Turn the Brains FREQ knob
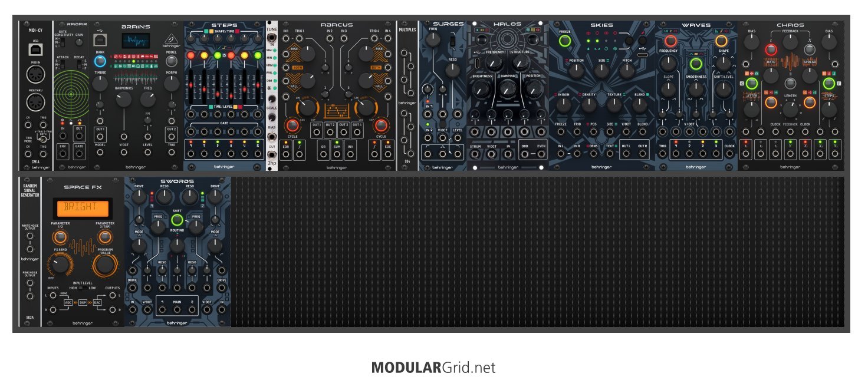 pos(148,99)
